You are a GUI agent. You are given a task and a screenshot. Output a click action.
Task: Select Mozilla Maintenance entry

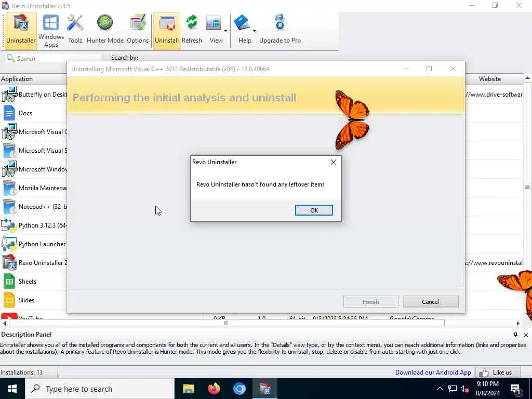(34, 188)
